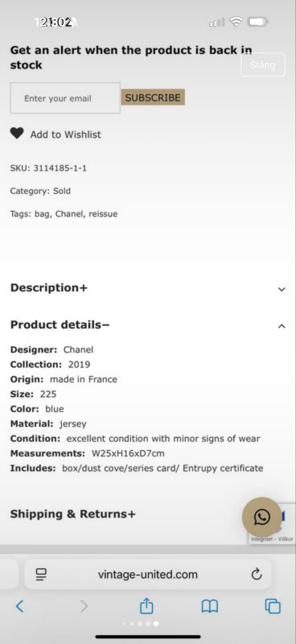Screen dimensions: 296x644
Task: Click the Add to Wishlist link
Action: [65, 135]
